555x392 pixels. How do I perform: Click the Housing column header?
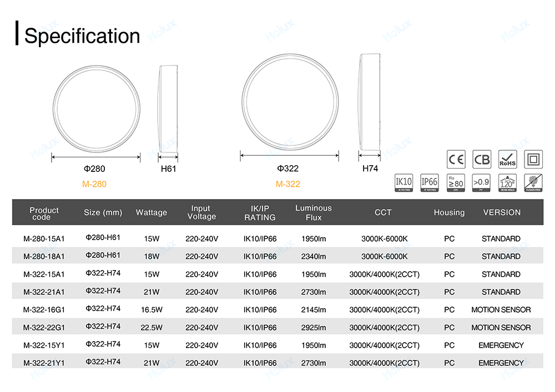pos(449,212)
